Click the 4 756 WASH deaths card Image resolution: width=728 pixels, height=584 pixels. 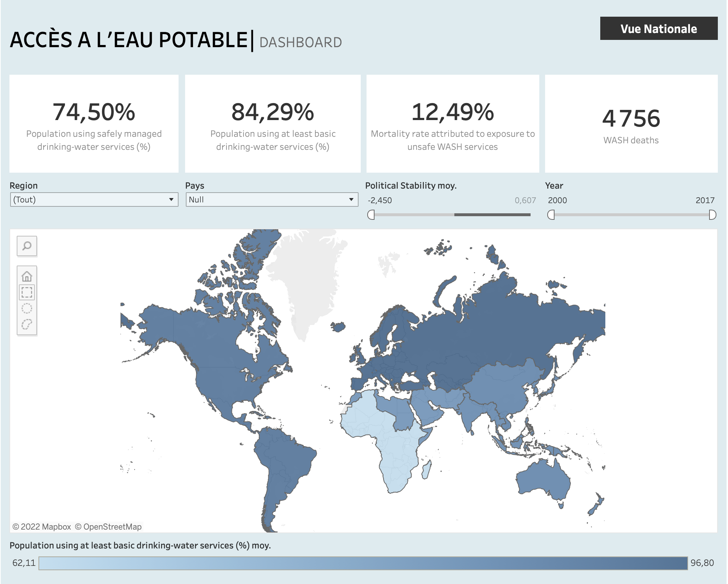pos(631,124)
